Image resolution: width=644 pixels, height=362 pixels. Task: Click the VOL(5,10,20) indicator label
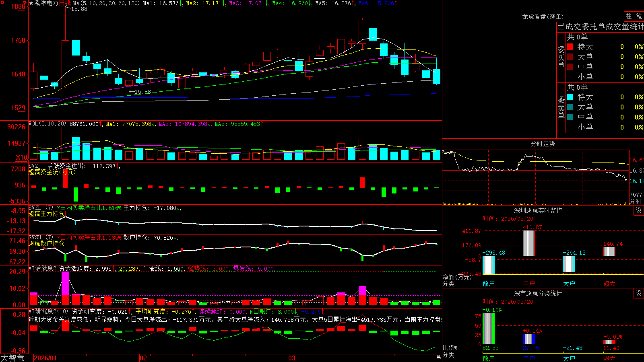click(x=47, y=124)
